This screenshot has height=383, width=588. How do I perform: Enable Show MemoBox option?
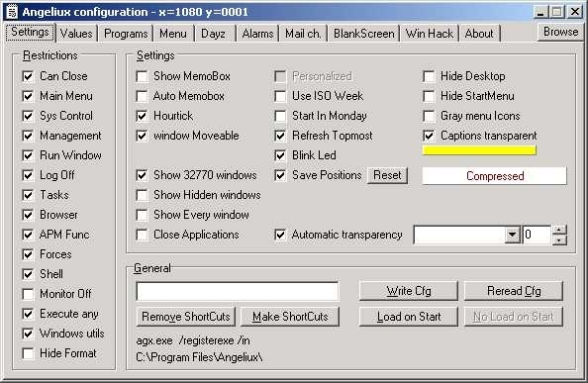click(x=142, y=76)
